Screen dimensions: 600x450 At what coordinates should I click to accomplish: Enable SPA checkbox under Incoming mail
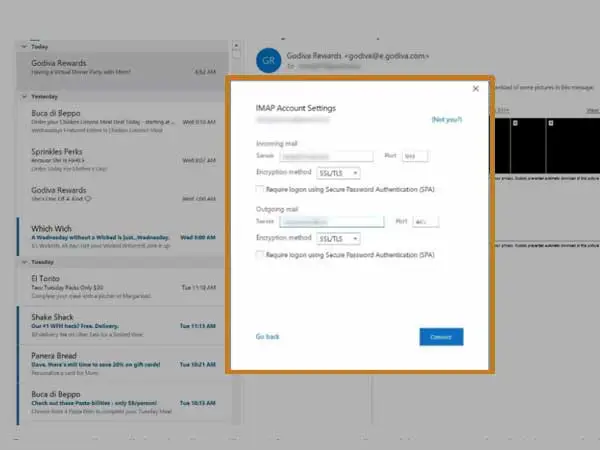(260, 189)
